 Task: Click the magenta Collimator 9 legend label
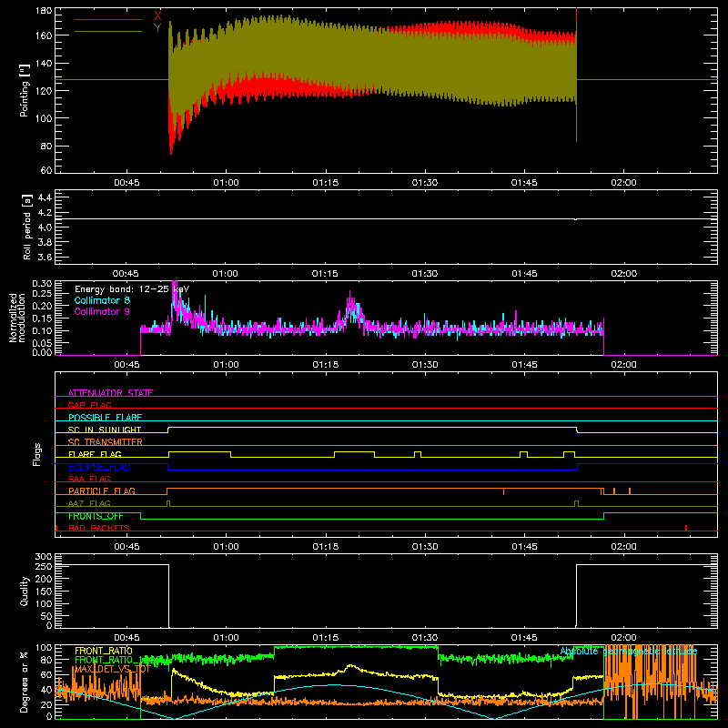tap(102, 311)
